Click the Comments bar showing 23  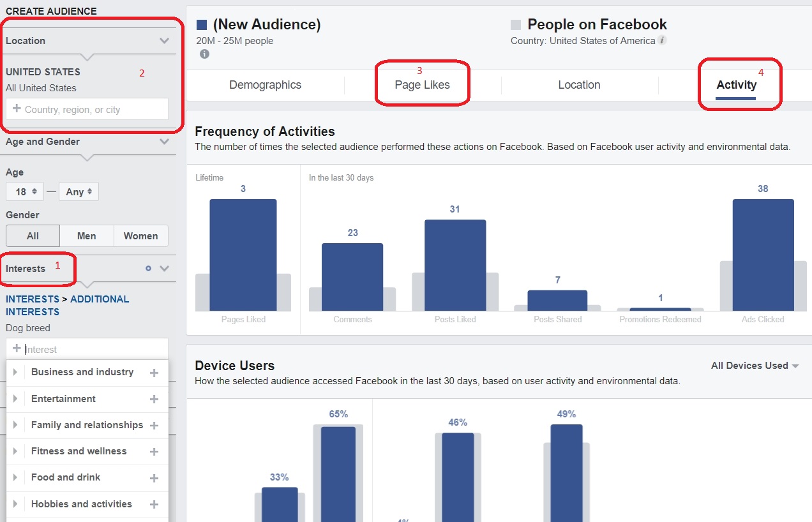point(352,277)
